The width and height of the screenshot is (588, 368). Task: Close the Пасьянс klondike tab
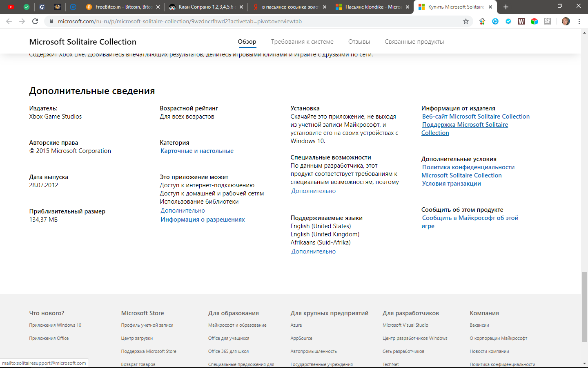408,7
